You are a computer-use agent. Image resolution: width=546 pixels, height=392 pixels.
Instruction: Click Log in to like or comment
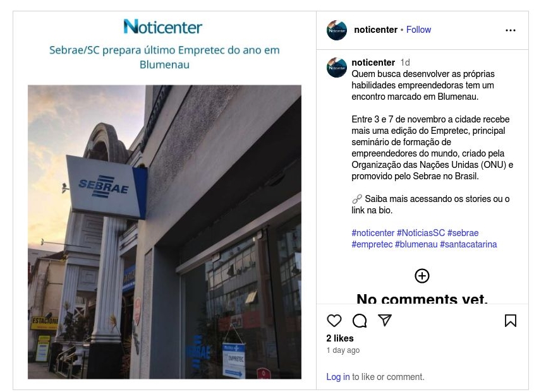(337, 377)
